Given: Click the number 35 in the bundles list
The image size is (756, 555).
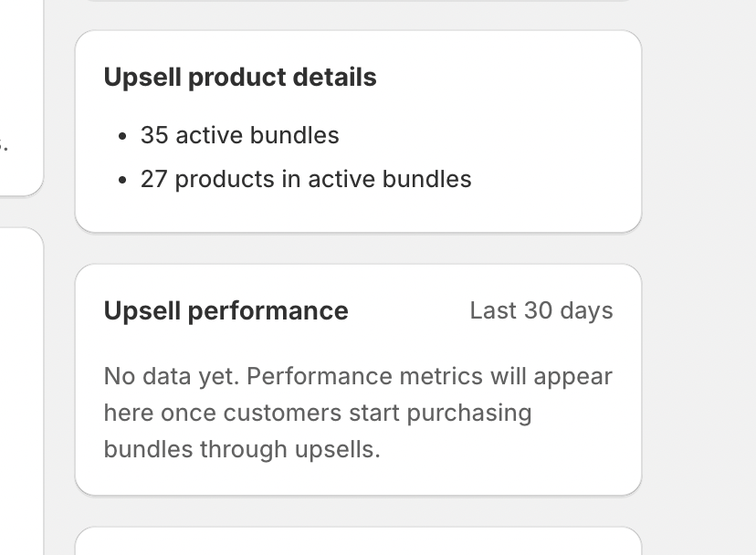Looking at the screenshot, I should pos(154,135).
